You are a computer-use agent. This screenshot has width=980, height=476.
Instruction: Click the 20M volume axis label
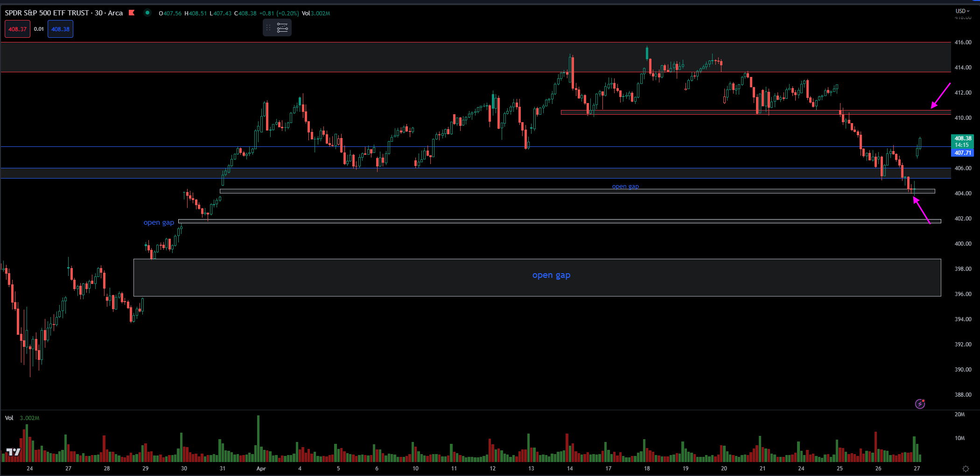[959, 414]
